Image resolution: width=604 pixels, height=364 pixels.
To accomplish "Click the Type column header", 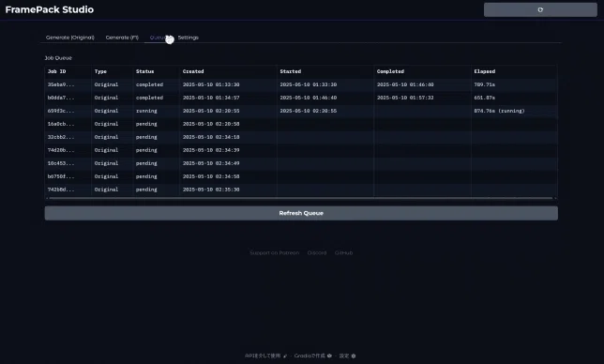I will pos(113,71).
